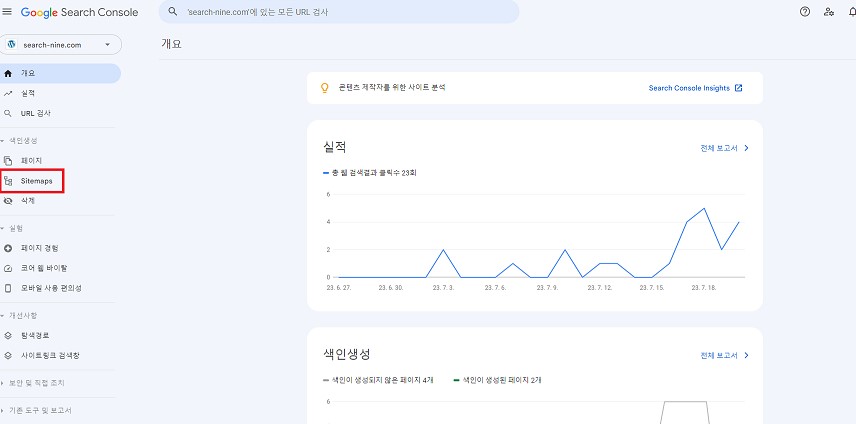The image size is (856, 424).
Task: Click the sitemap tree icon next to Sitemaps
Action: [8, 181]
